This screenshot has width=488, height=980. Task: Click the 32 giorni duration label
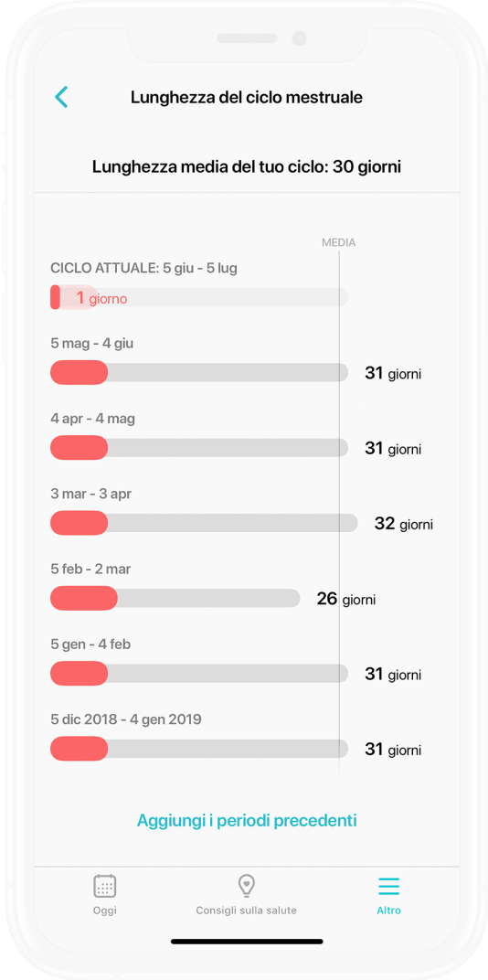pyautogui.click(x=404, y=524)
